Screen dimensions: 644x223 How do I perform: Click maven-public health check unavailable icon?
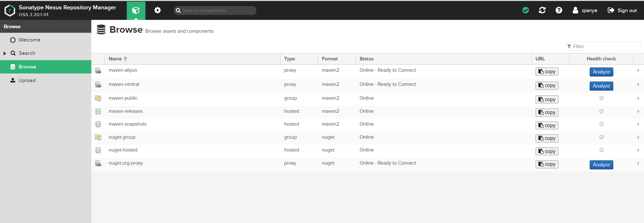click(x=601, y=98)
